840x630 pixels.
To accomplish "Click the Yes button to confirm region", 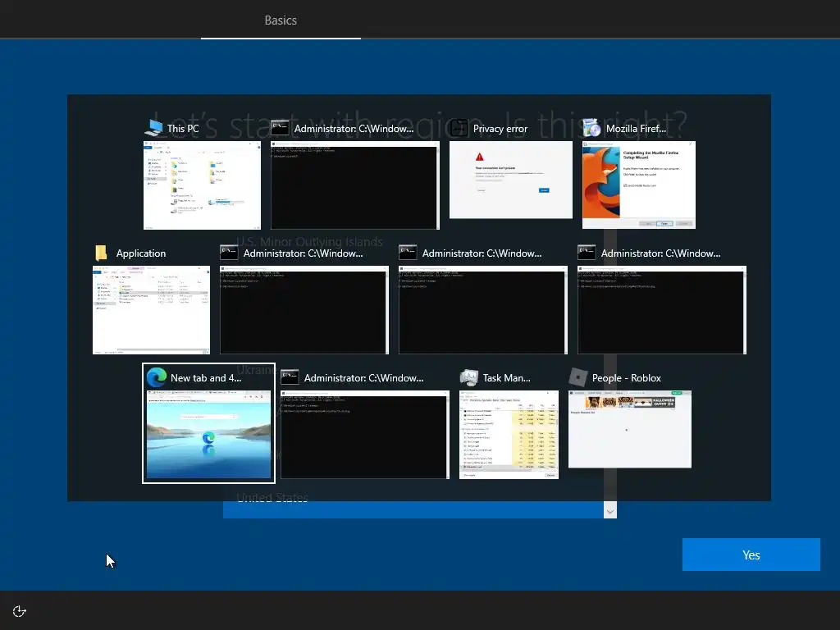I will coord(751,555).
